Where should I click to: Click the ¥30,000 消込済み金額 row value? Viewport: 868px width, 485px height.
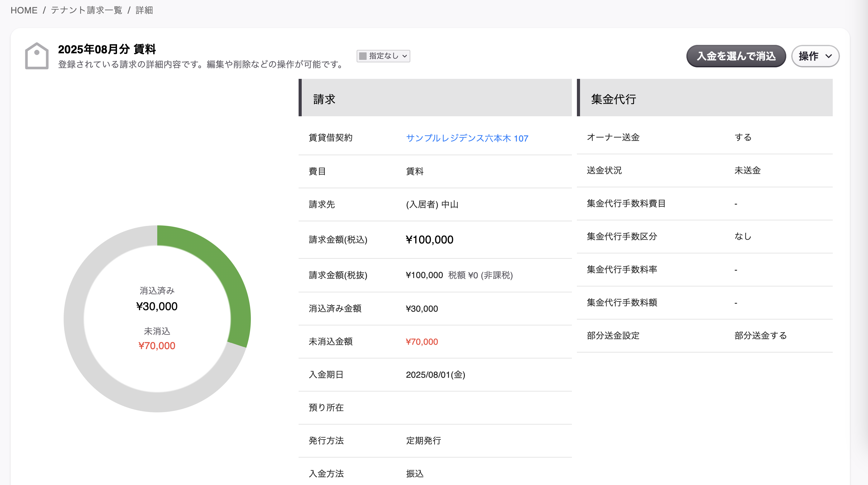click(422, 309)
